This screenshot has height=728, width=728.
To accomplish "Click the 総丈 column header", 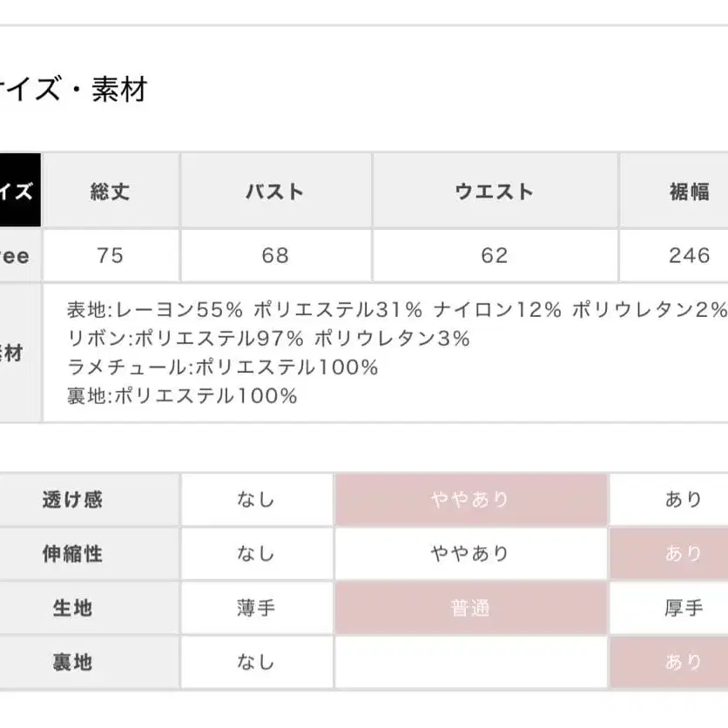I will click(x=111, y=192).
